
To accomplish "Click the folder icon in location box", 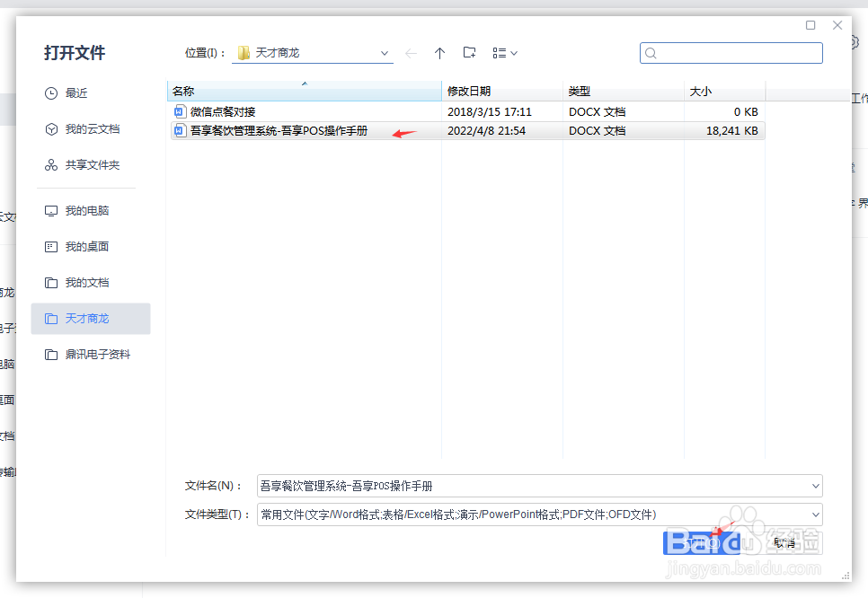I will point(244,53).
